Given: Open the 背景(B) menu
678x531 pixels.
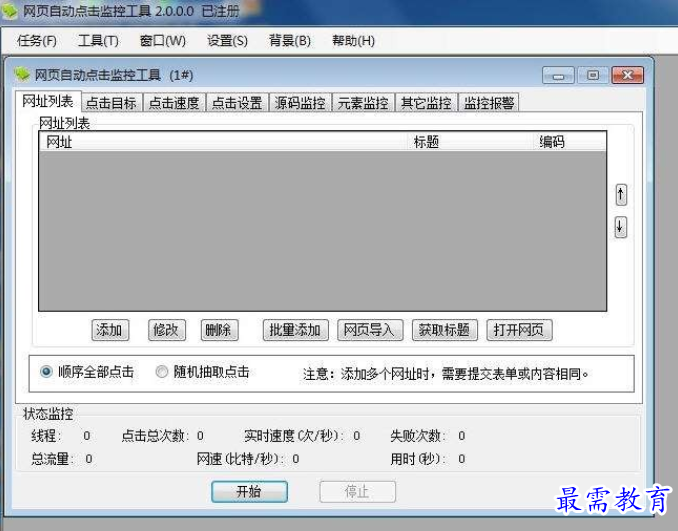Looking at the screenshot, I should pyautogui.click(x=290, y=41).
